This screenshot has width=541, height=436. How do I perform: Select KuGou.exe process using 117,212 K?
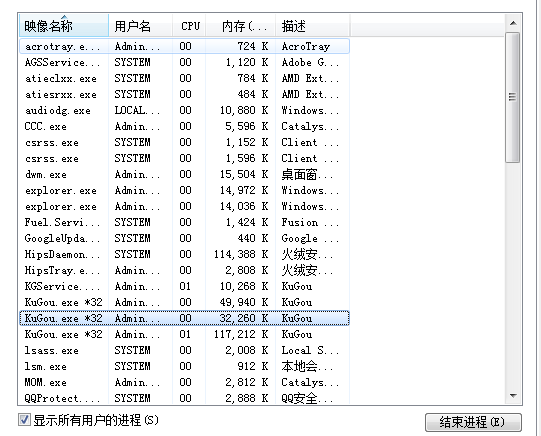[x=185, y=334]
